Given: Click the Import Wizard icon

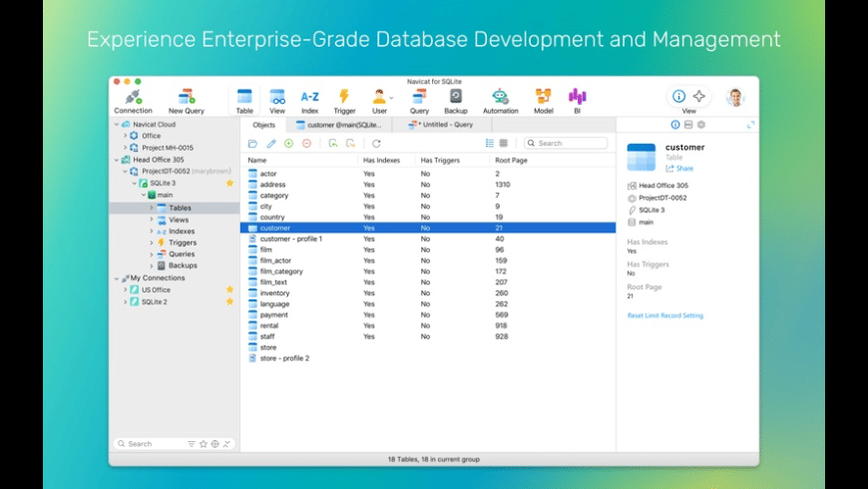Looking at the screenshot, I should click(x=332, y=144).
